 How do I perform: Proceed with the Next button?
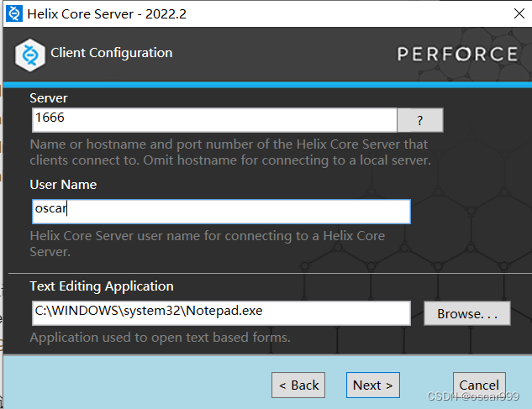coord(373,385)
